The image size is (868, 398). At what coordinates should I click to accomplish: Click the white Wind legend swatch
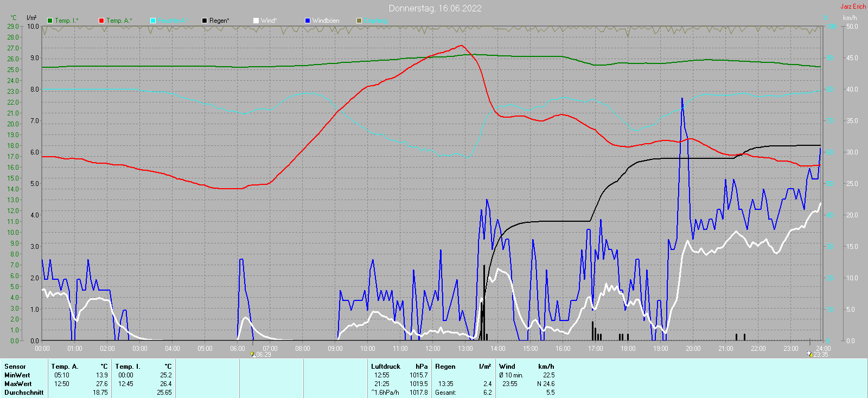point(256,21)
